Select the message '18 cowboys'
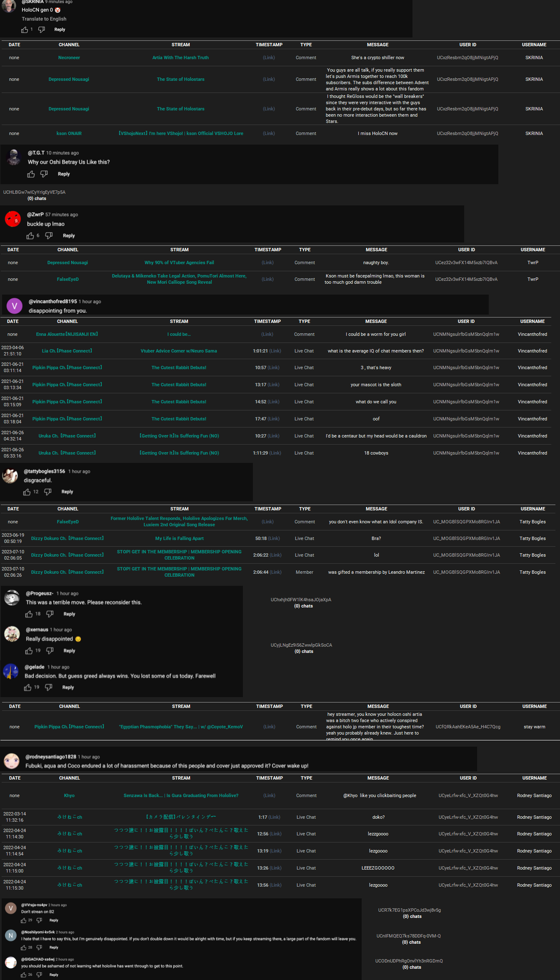 376,453
